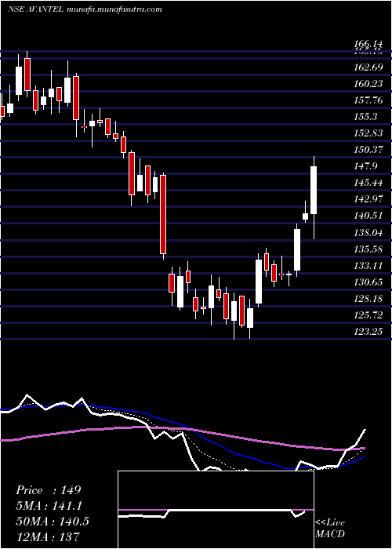The image size is (392, 549).
Task: Click the NSE AVANTEL chart title
Action: [36, 9]
